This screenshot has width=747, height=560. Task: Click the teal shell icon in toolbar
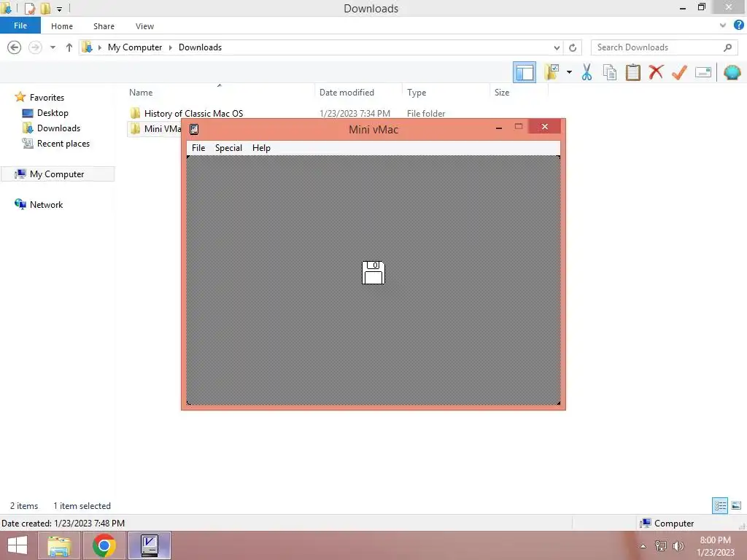tap(732, 72)
